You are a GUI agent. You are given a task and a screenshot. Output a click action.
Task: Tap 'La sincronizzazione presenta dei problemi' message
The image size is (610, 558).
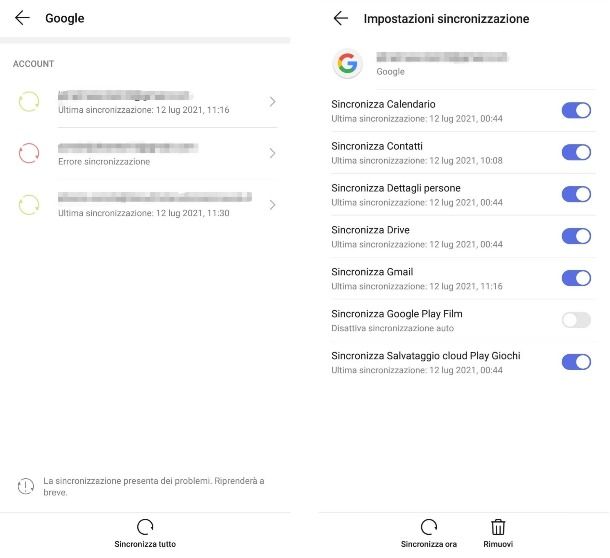click(x=154, y=486)
